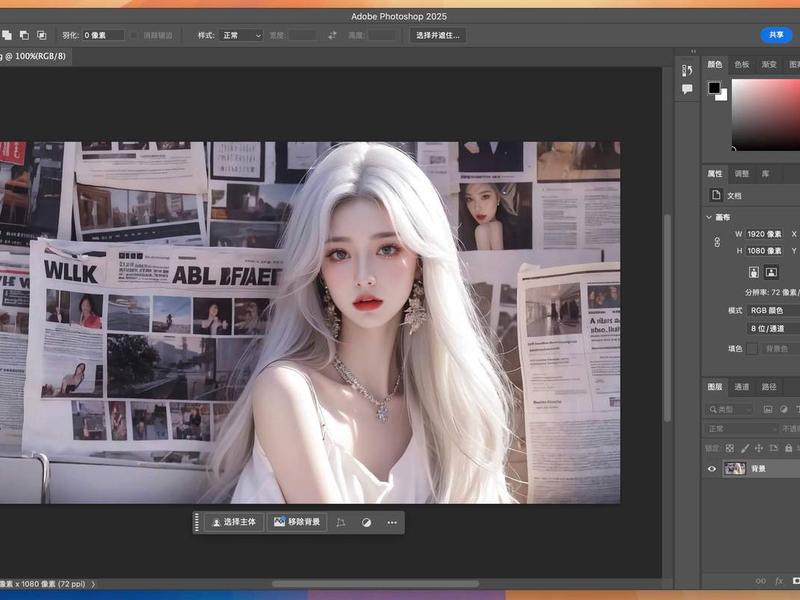Image resolution: width=800 pixels, height=600 pixels.
Task: Switch to the 库 libraries tab
Action: tap(765, 173)
